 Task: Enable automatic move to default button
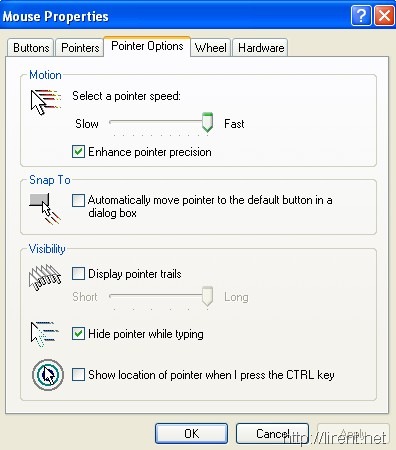[x=78, y=200]
